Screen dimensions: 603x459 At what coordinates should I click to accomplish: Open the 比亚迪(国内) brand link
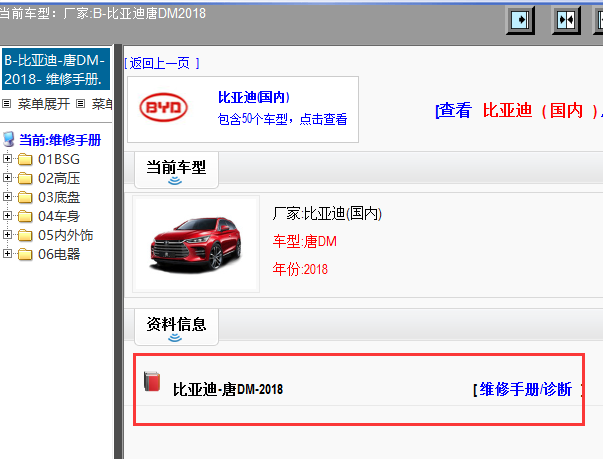254,97
